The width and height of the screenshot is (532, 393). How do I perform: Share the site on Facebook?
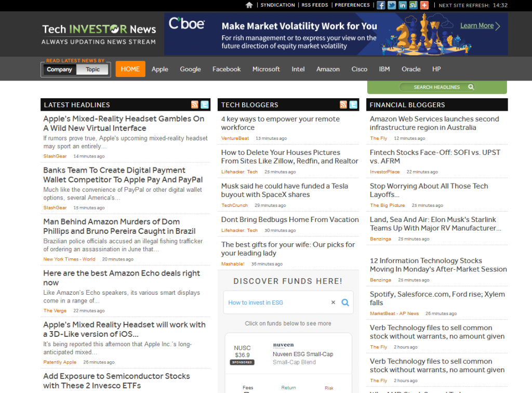point(381,5)
